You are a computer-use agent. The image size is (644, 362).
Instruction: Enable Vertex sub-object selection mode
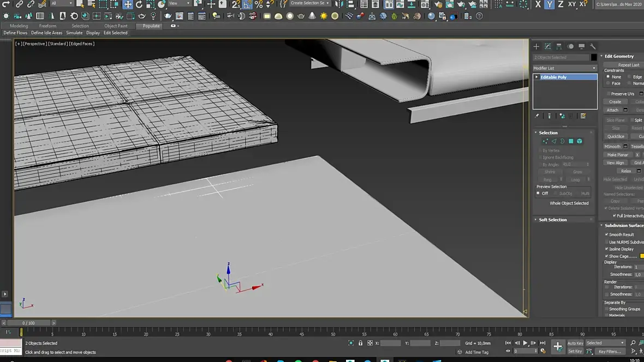[545, 141]
